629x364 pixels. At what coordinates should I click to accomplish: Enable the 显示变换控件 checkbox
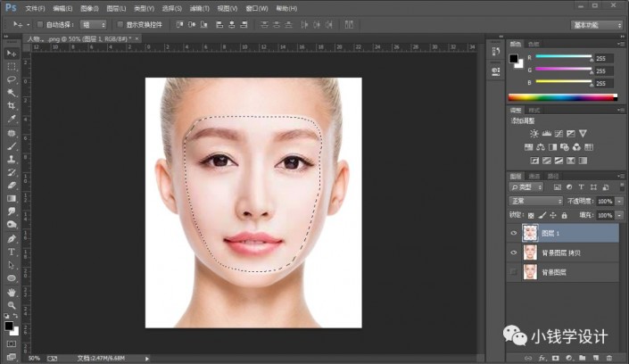(119, 24)
